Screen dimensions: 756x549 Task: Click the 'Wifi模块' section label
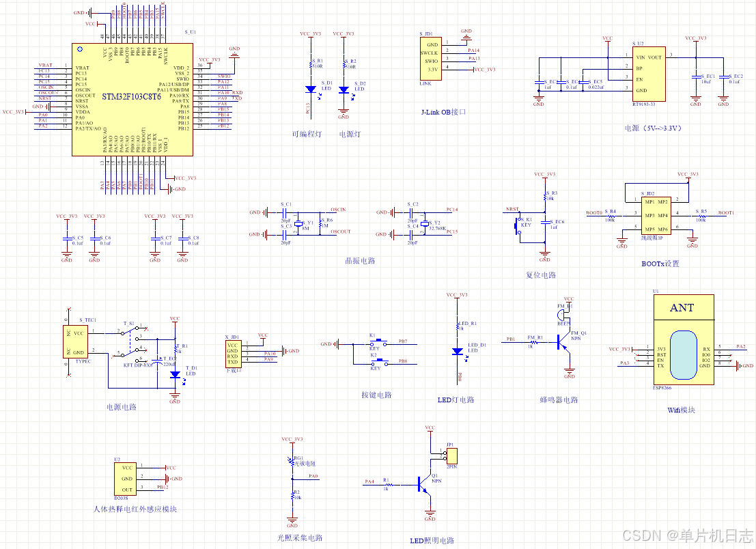pos(682,410)
